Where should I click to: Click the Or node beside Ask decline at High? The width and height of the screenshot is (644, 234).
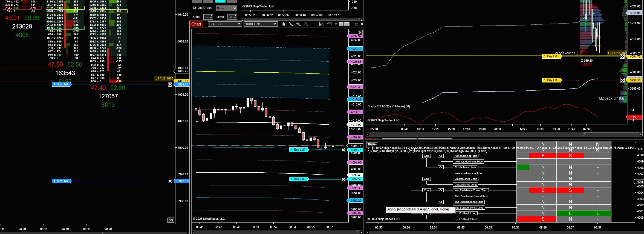[x=441, y=156]
